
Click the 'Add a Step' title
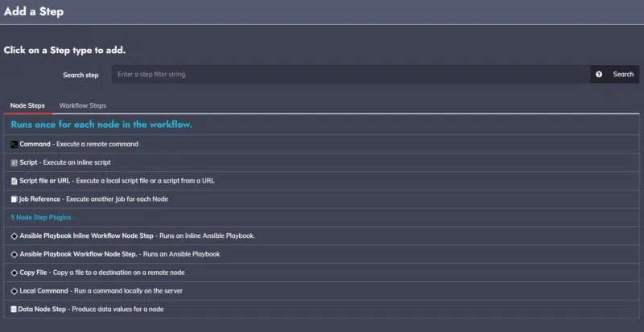(34, 11)
